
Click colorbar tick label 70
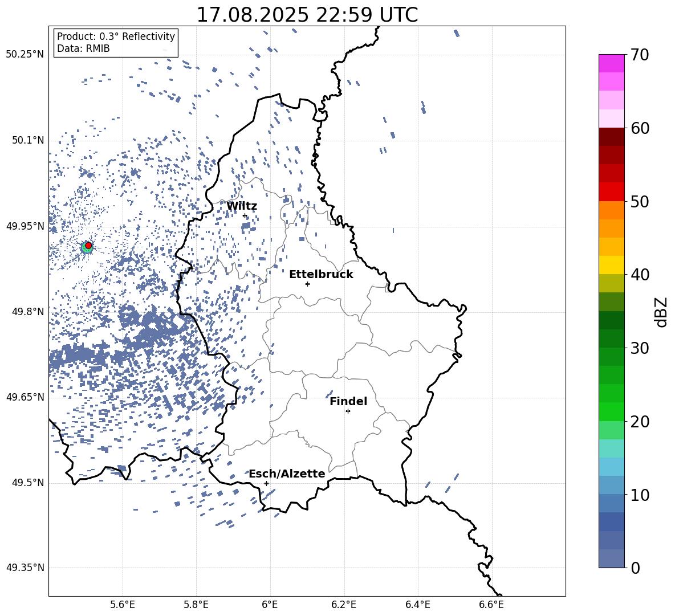click(x=640, y=55)
